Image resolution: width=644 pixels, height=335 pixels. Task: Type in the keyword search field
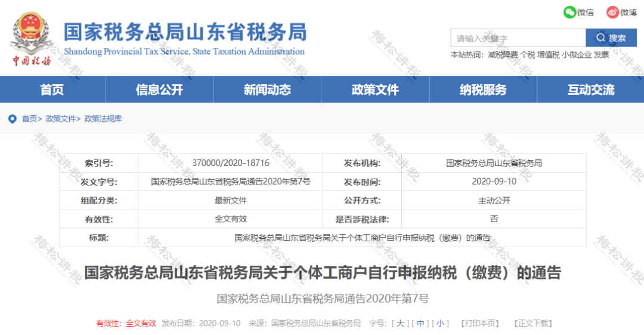[x=518, y=38]
